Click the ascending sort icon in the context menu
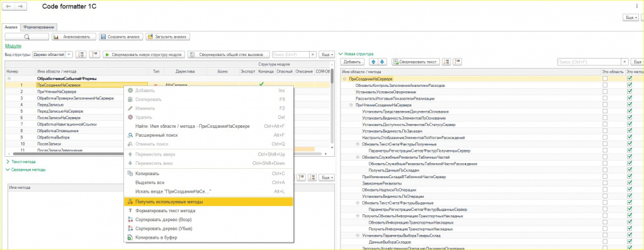644x250 pixels. (x=130, y=220)
